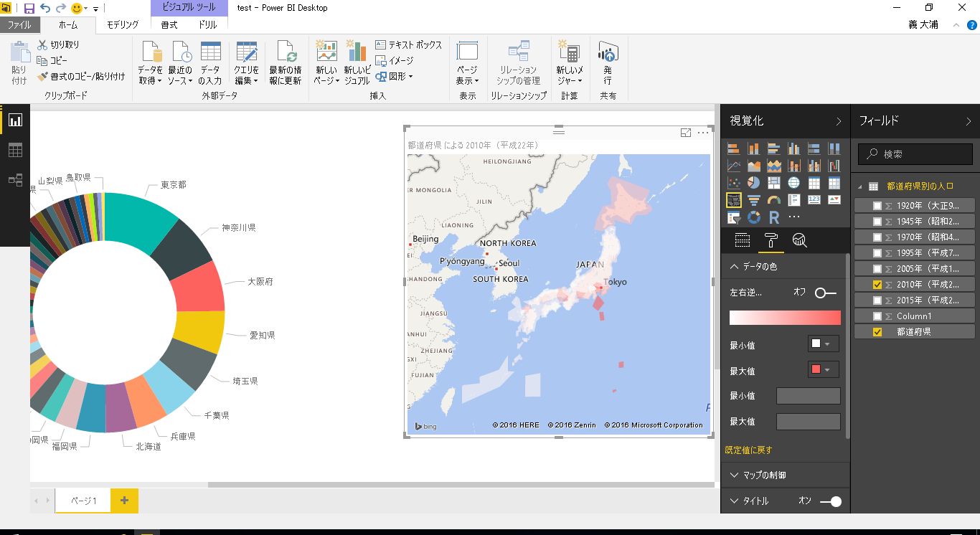This screenshot has height=535, width=980.
Task: Open the Analytics magnifier tab
Action: (x=799, y=240)
